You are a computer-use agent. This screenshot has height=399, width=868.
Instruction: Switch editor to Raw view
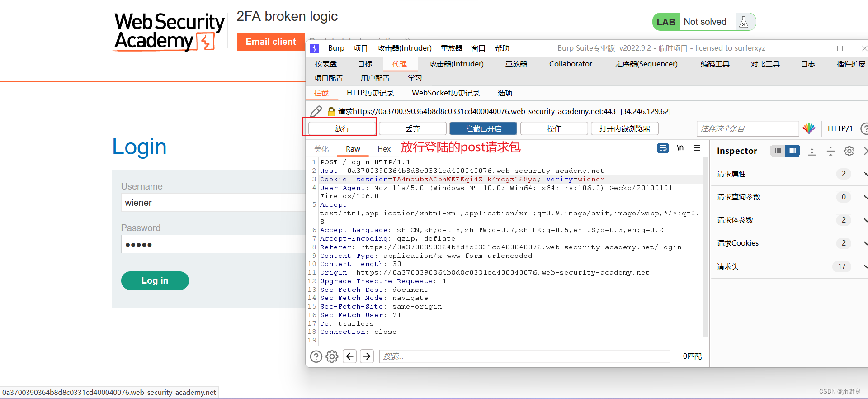[x=353, y=149]
